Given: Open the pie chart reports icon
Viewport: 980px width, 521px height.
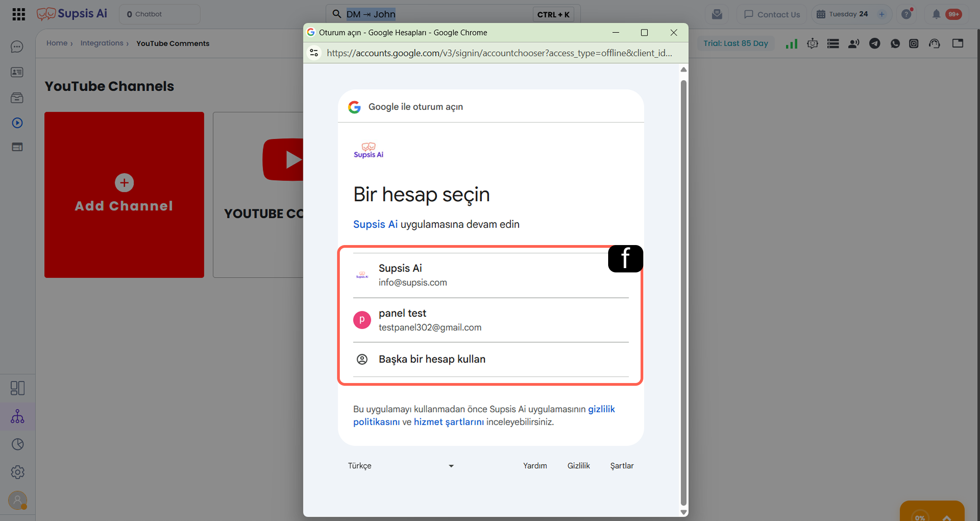Looking at the screenshot, I should [18, 444].
